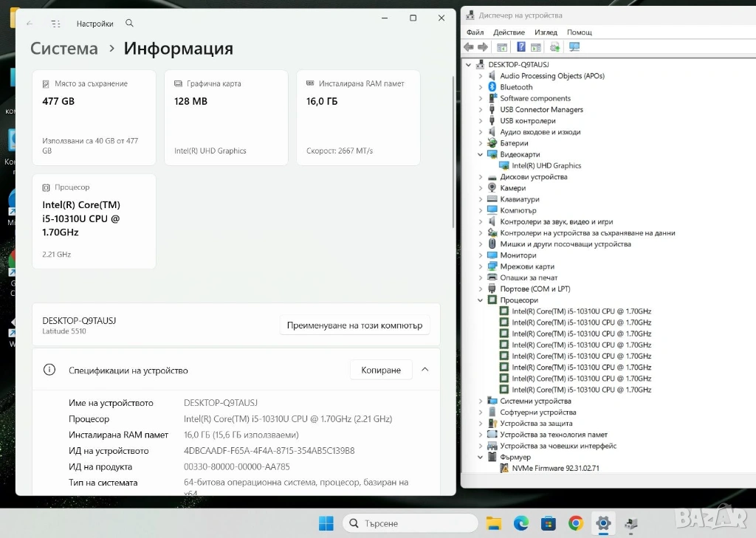Open Microsoft Edge from the taskbar
Screen dimensions: 756x538
(521, 523)
